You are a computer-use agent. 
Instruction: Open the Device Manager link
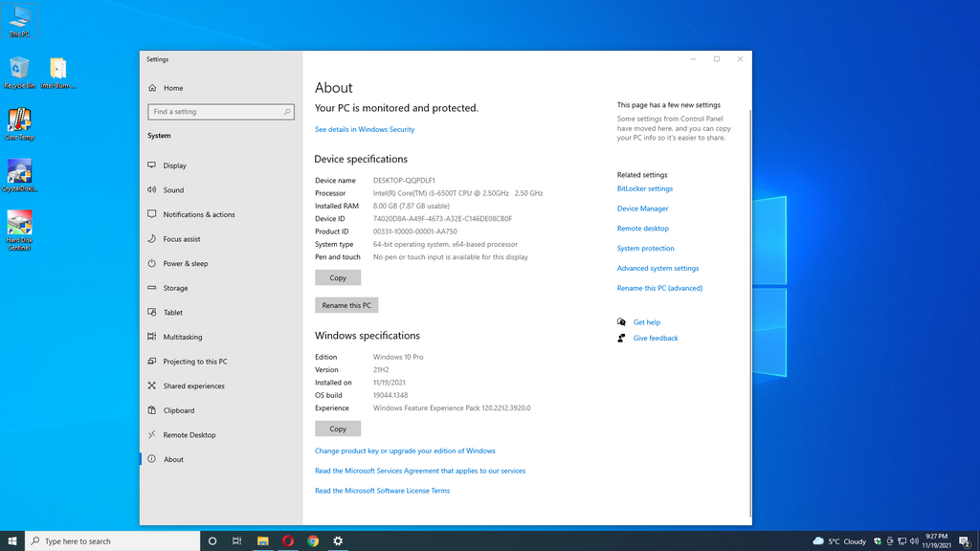click(x=642, y=209)
